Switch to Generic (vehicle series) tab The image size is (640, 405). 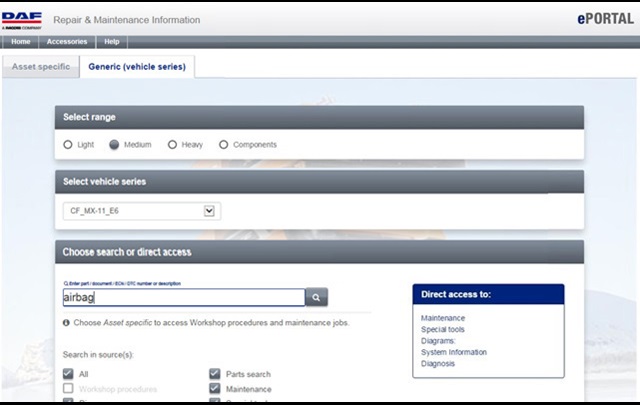[x=137, y=66]
